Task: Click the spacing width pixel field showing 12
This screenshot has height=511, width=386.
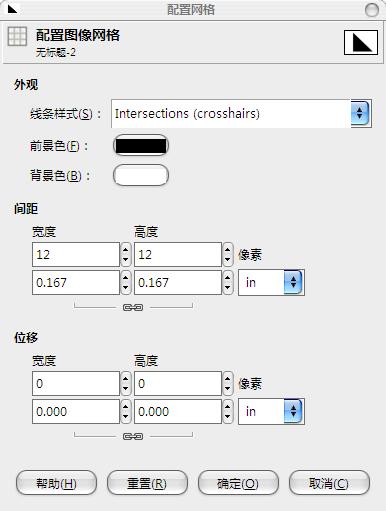Action: pyautogui.click(x=76, y=255)
